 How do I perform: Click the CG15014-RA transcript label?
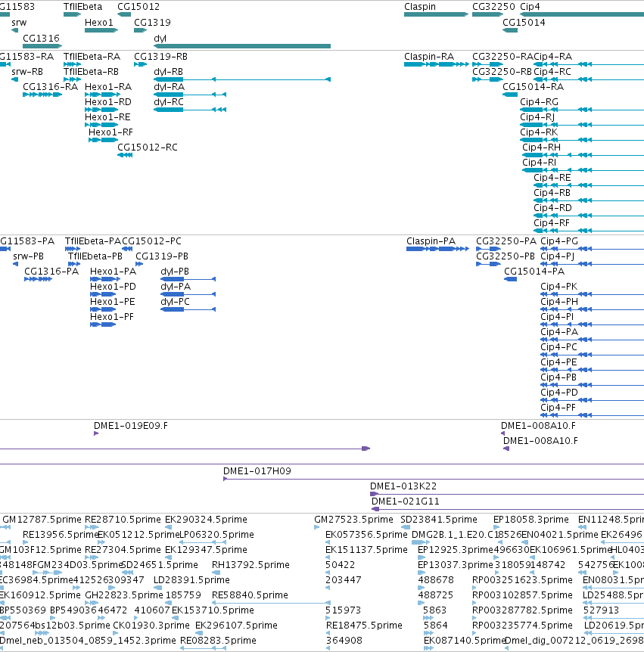pos(534,87)
